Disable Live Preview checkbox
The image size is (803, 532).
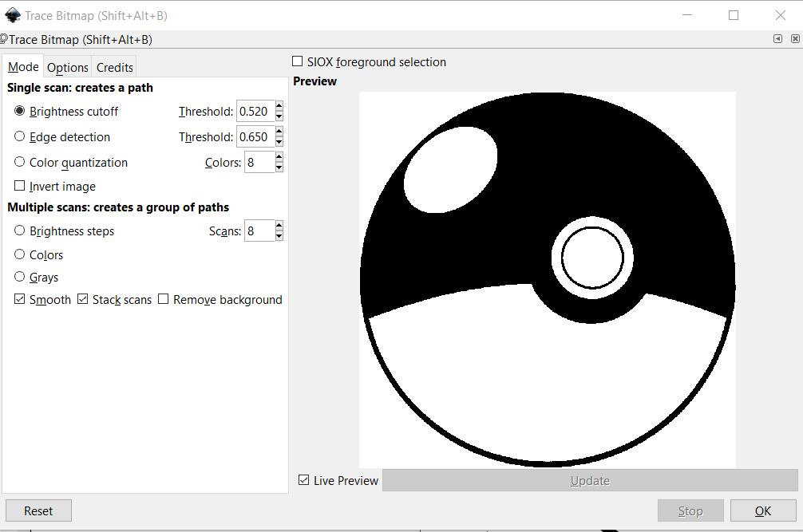coord(303,480)
